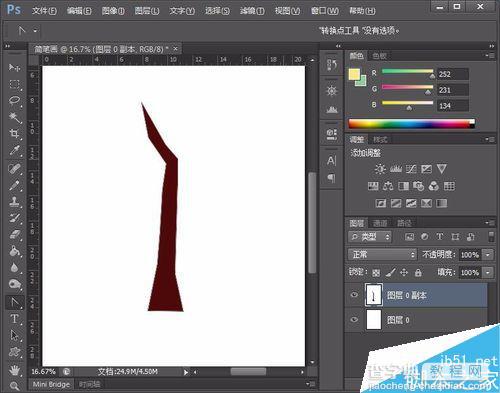The height and width of the screenshot is (393, 500).
Task: Toggle layer filtering switch
Action: pyautogui.click(x=491, y=236)
